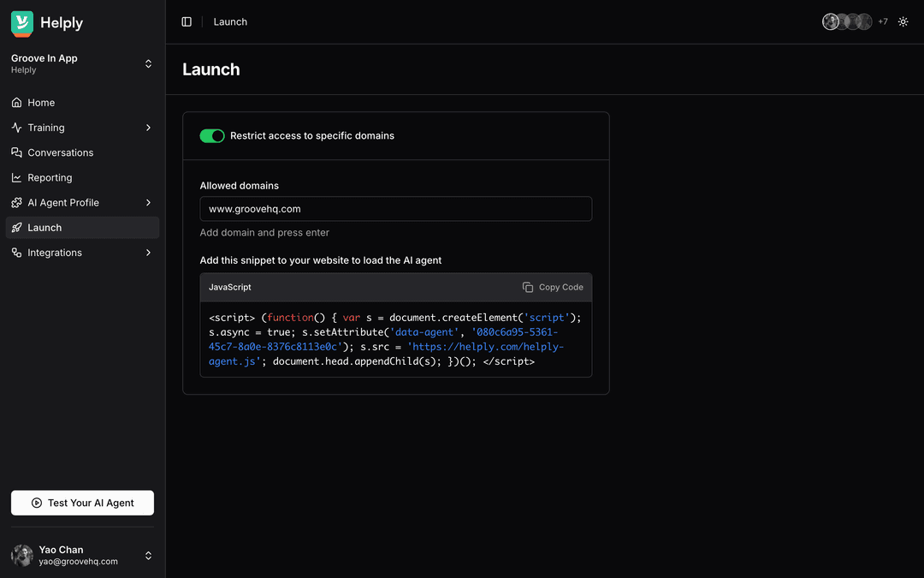Click the play icon in Test Your AI Agent
The image size is (924, 578).
[37, 504]
